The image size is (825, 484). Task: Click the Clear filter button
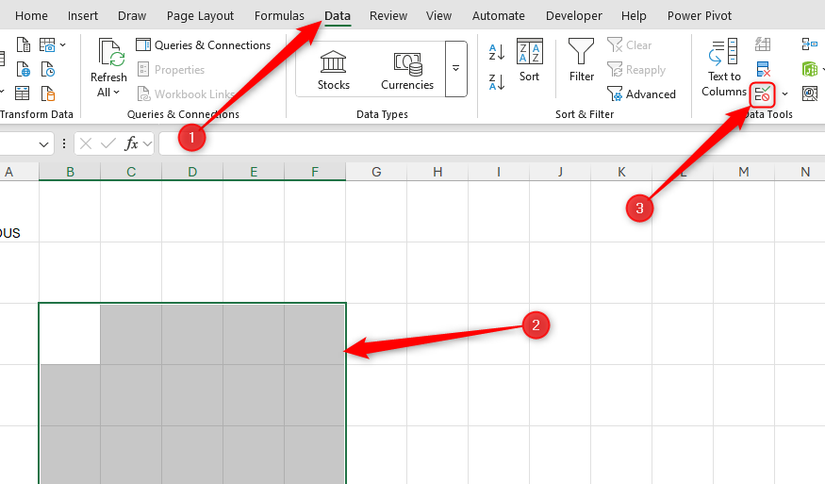[629, 45]
